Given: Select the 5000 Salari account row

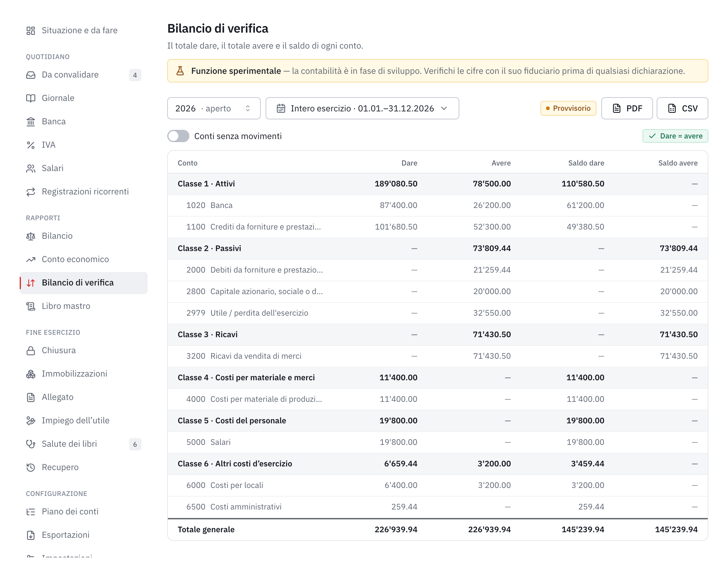Looking at the screenshot, I should click(x=437, y=442).
